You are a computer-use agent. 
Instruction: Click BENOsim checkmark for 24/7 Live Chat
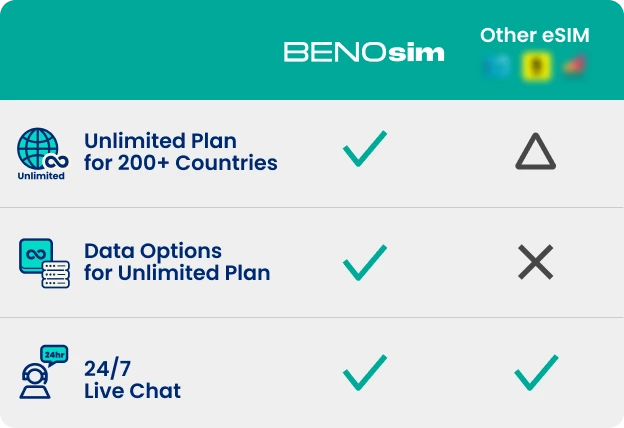(x=364, y=375)
